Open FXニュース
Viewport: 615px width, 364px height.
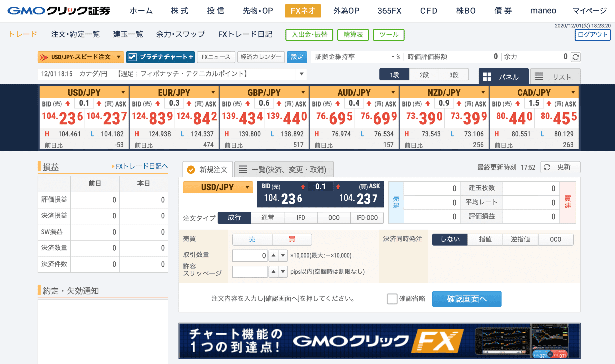tap(216, 57)
